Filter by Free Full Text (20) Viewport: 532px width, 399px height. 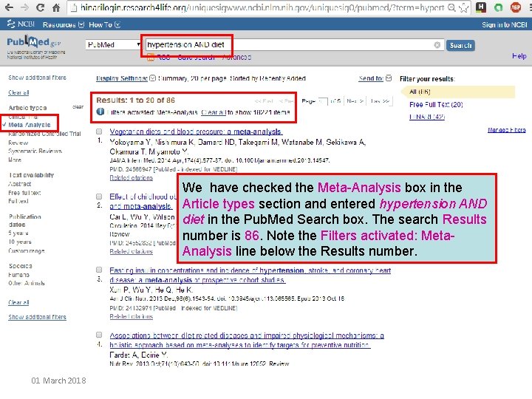pyautogui.click(x=436, y=104)
